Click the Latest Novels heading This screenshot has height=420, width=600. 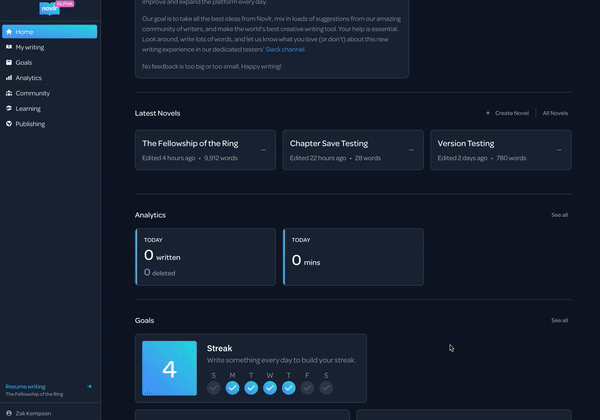click(157, 113)
